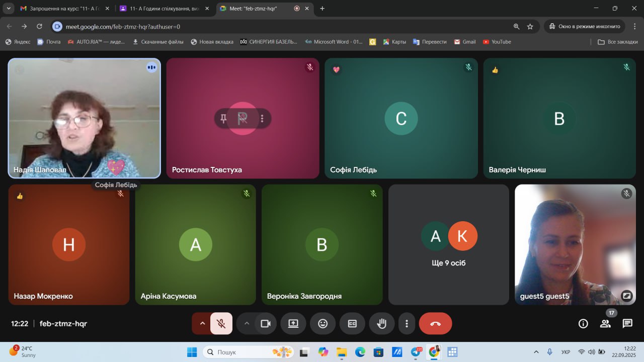Switch to the Gmail invitation tab

tap(63, 9)
